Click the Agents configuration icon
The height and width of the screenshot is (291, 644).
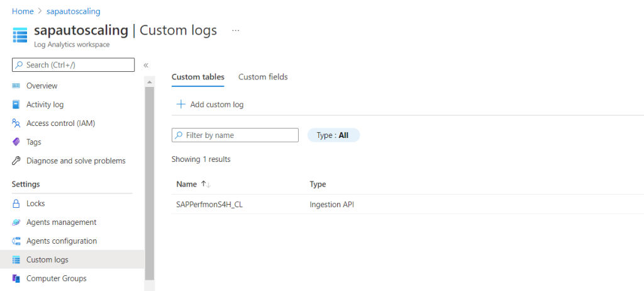click(x=16, y=241)
